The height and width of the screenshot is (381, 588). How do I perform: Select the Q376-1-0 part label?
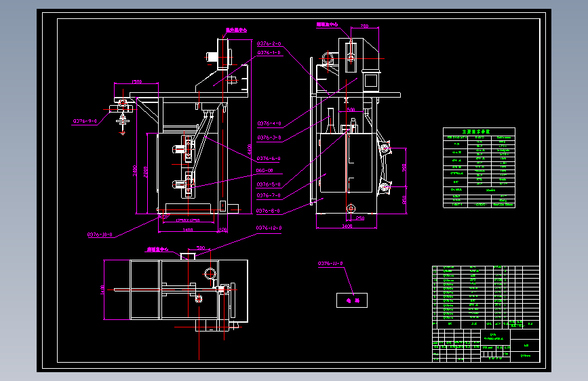[x=269, y=53]
